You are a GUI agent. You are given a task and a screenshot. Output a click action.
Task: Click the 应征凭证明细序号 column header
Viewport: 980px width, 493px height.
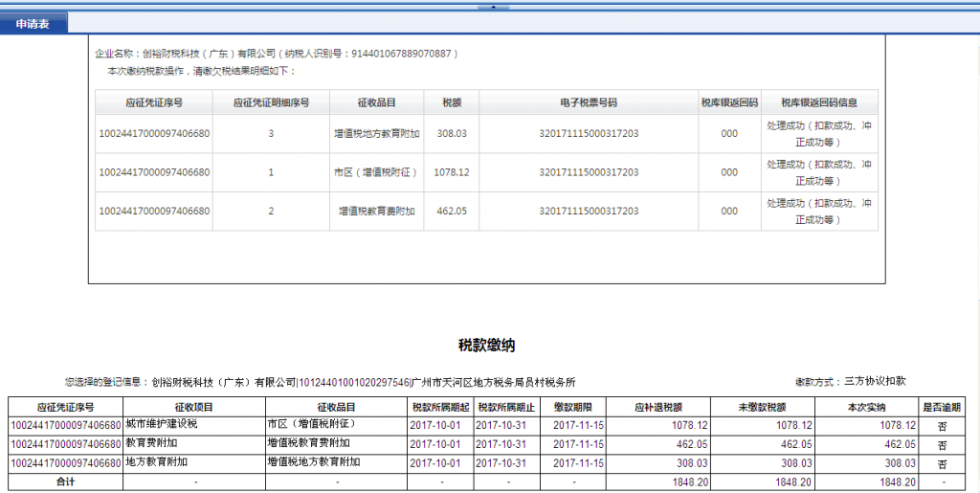tap(271, 102)
